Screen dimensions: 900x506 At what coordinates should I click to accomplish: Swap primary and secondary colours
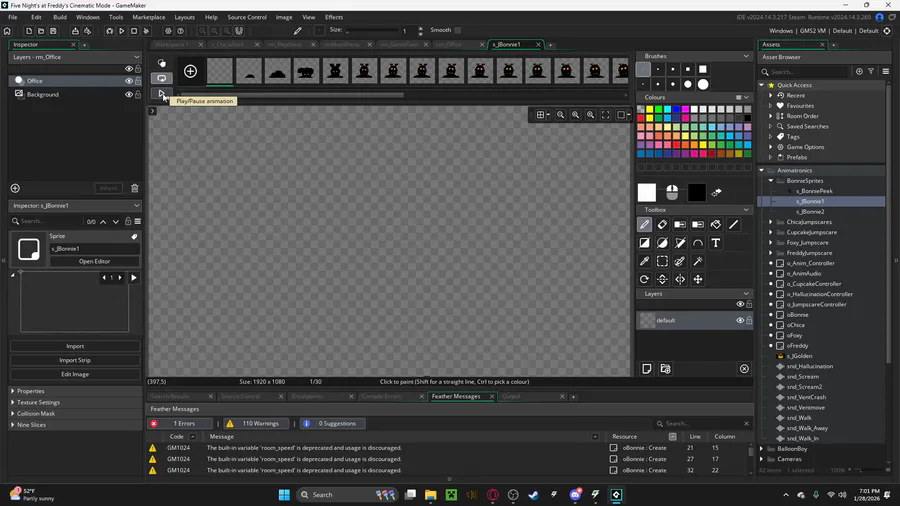coord(716,193)
